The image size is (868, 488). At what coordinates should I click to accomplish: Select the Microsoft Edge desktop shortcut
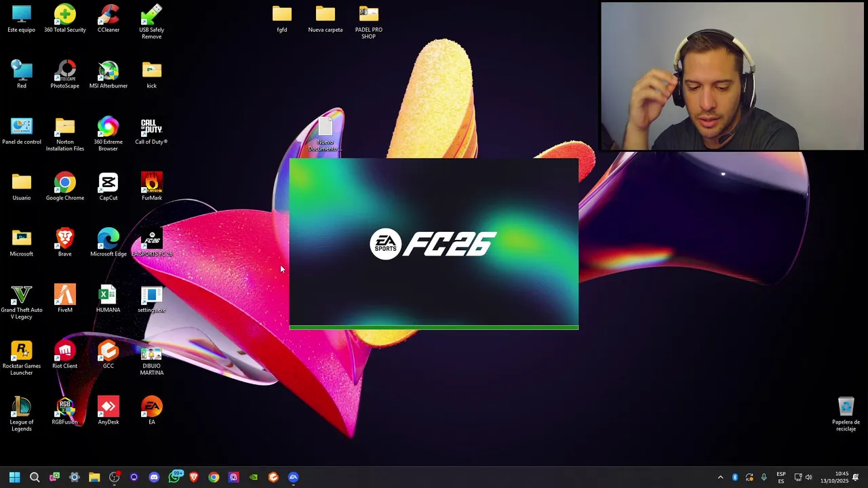(108, 243)
